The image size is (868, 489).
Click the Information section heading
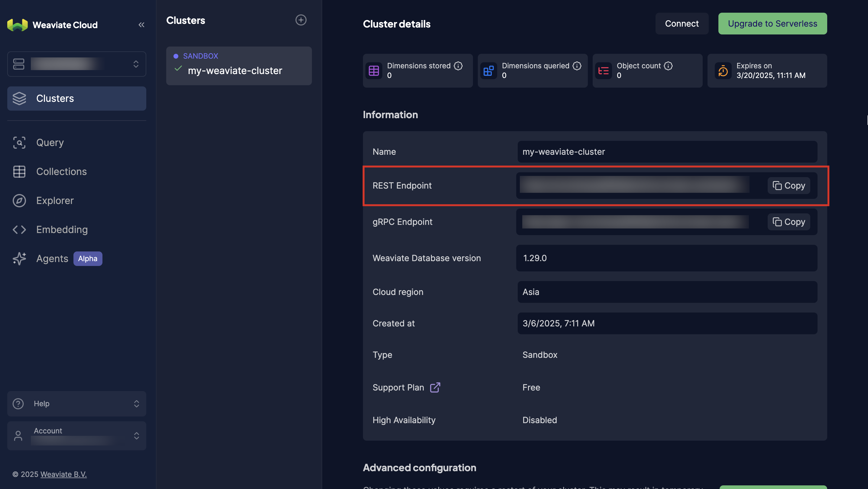click(390, 115)
